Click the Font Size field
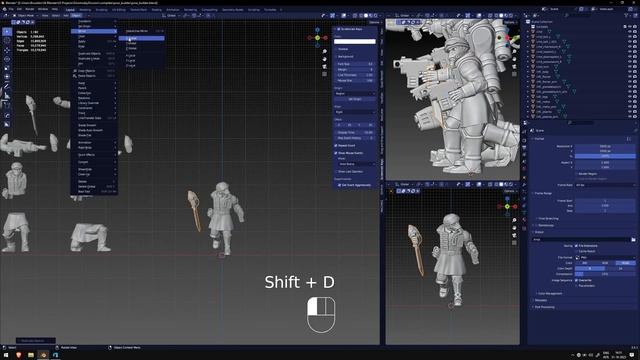Screen dimensions: 640x360 click(x=355, y=64)
